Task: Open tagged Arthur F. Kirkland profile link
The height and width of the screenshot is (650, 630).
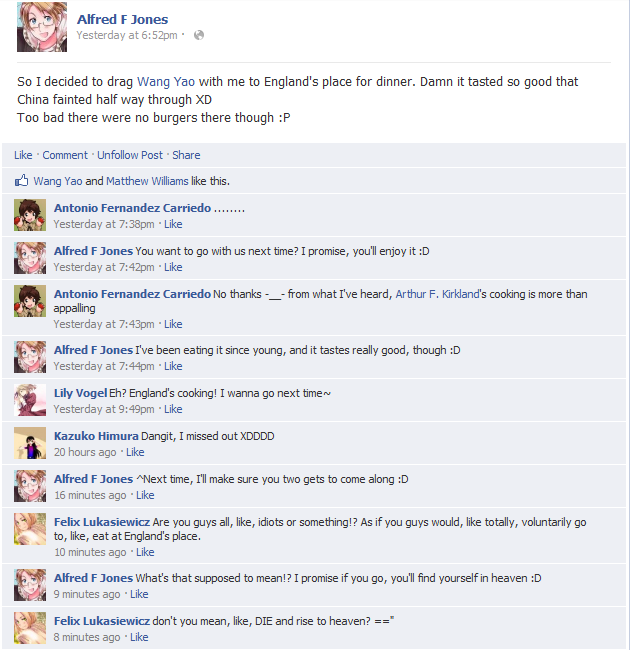Action: (x=438, y=294)
